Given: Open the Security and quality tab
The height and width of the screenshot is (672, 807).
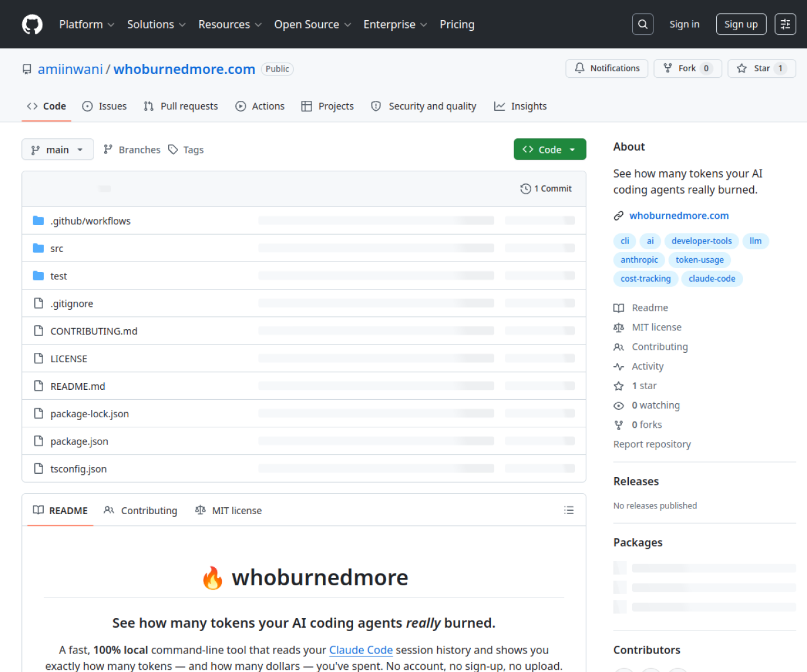Looking at the screenshot, I should click(x=424, y=106).
